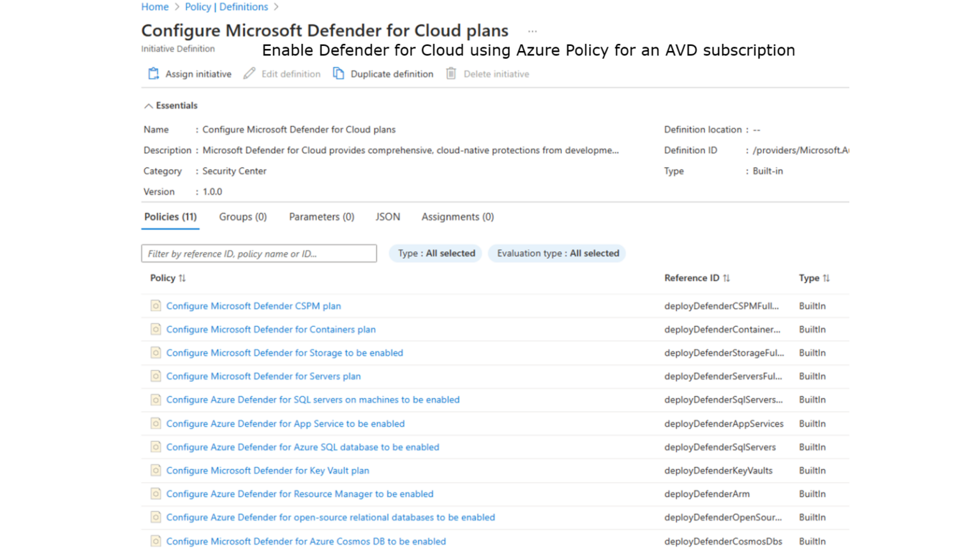The image size is (980, 551).
Task: Sort by Reference ID column
Action: tap(697, 278)
